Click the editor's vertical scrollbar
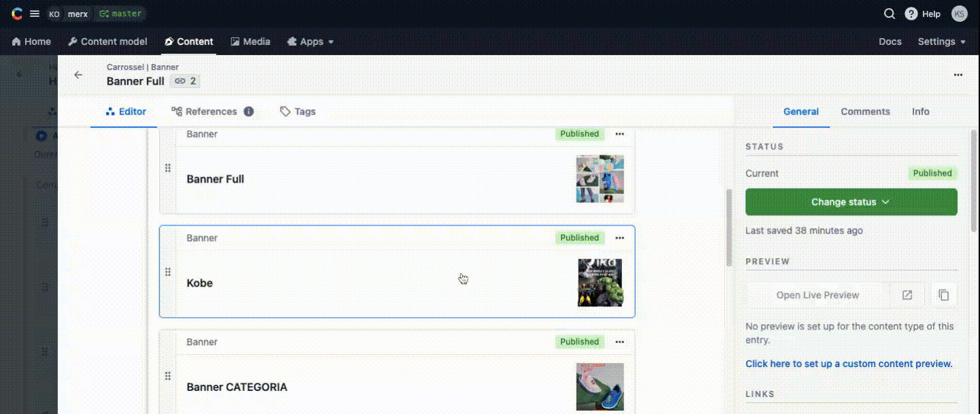980x414 pixels. 730,228
